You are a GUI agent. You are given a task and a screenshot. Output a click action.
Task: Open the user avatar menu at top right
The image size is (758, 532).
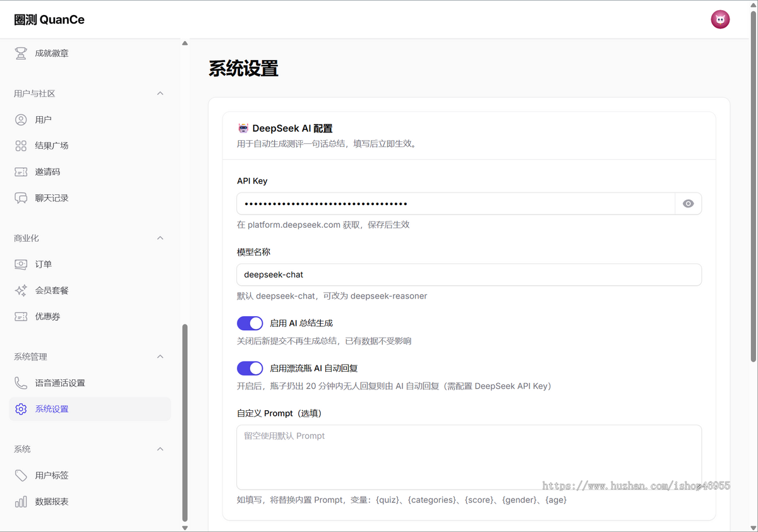(x=720, y=20)
